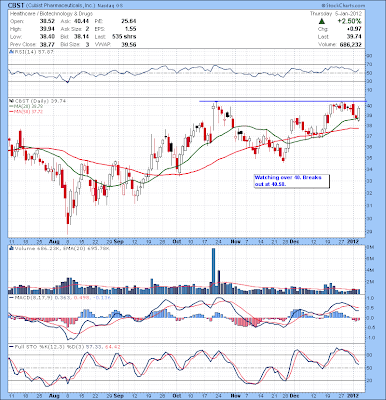This screenshot has height=400, width=386.
Task: Click the tallest volume spike bar in October
Action: tap(213, 271)
